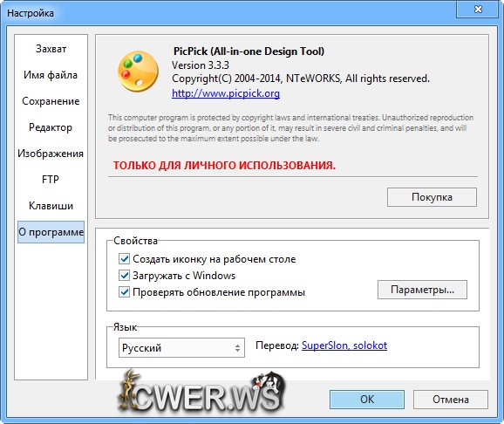Image resolution: width=504 pixels, height=424 pixels.
Task: Click the PicPick (All-in-one Design Tool) title
Action: [249, 51]
